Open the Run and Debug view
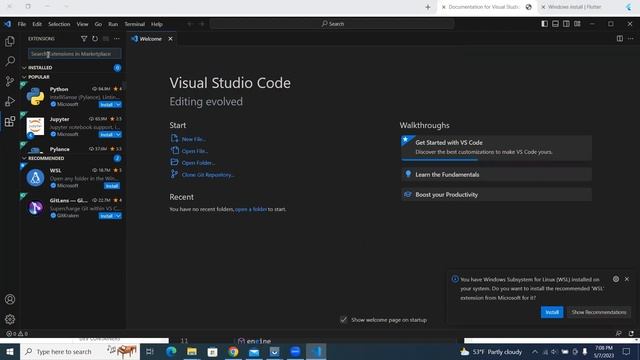This screenshot has width=640, height=360. coord(10,101)
